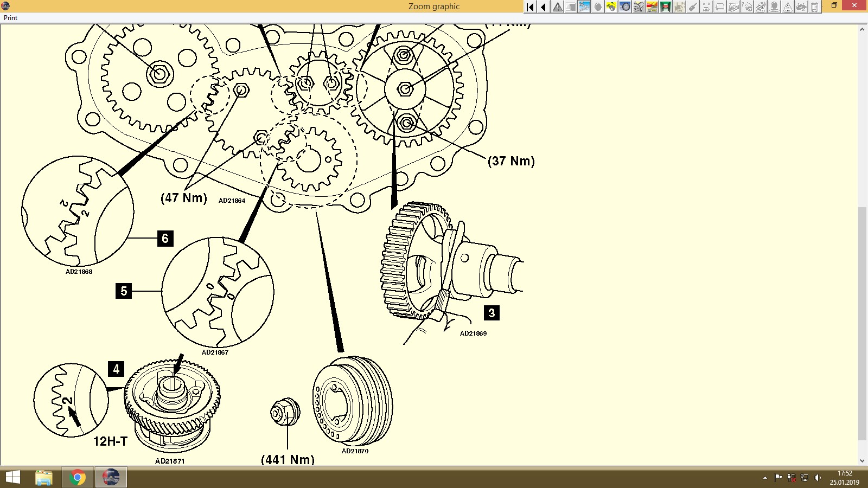Launch Chrome from the taskbar
The width and height of the screenshot is (868, 488).
77,478
